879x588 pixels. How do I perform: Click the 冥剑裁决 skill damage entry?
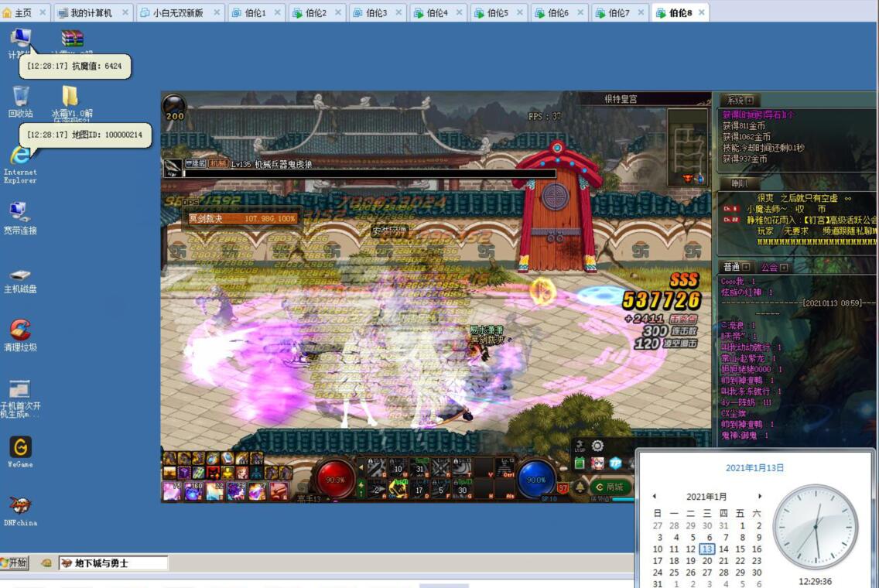coord(241,218)
